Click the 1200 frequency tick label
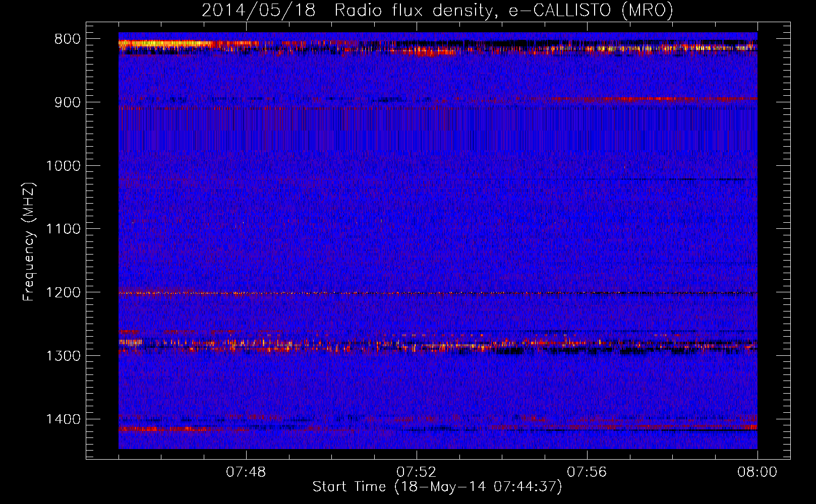This screenshot has height=504, width=816. [x=63, y=293]
